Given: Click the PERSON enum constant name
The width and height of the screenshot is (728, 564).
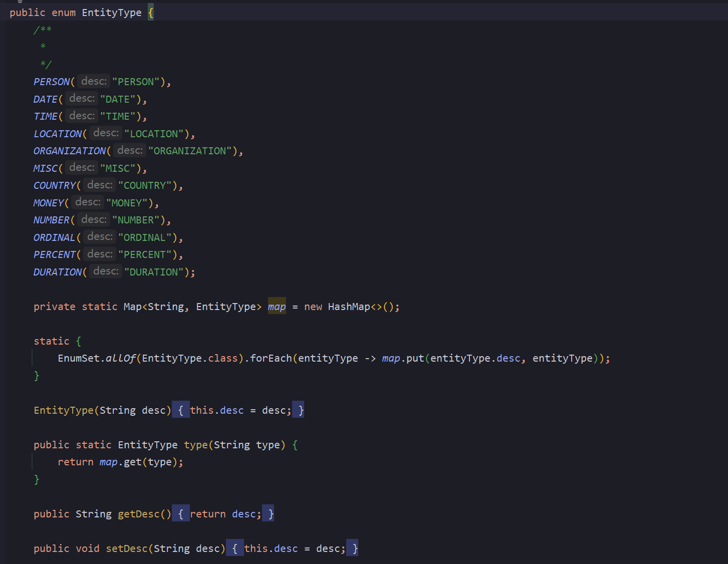Looking at the screenshot, I should click(52, 82).
